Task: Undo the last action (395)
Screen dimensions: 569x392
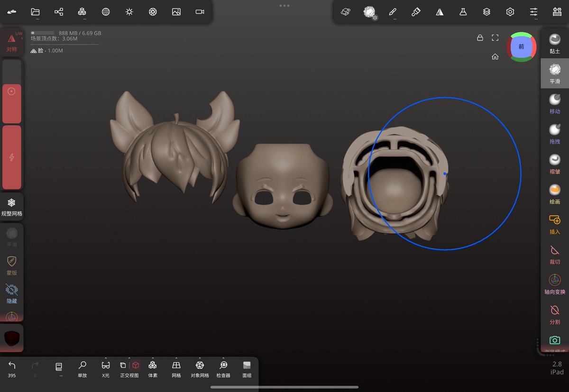Action: (x=12, y=369)
